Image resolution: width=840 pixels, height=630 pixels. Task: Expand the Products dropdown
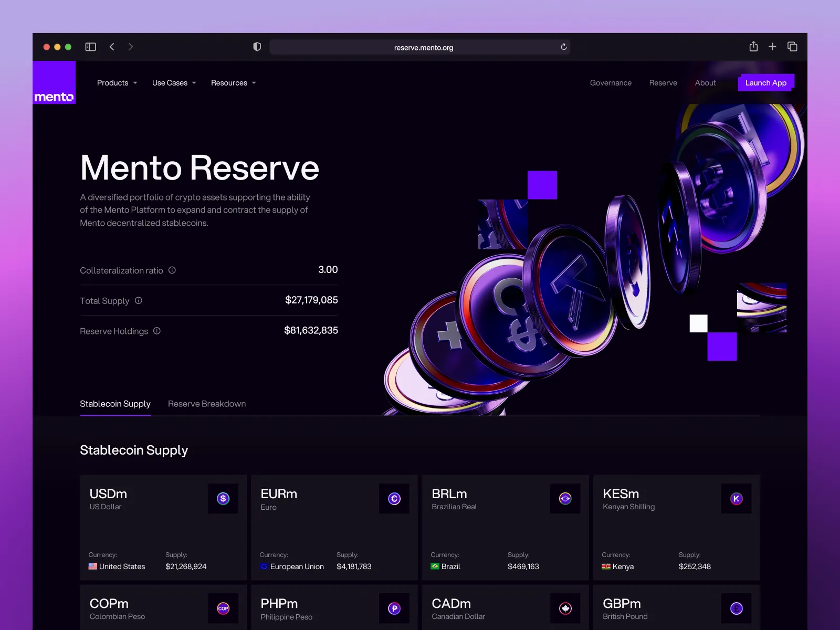point(117,83)
